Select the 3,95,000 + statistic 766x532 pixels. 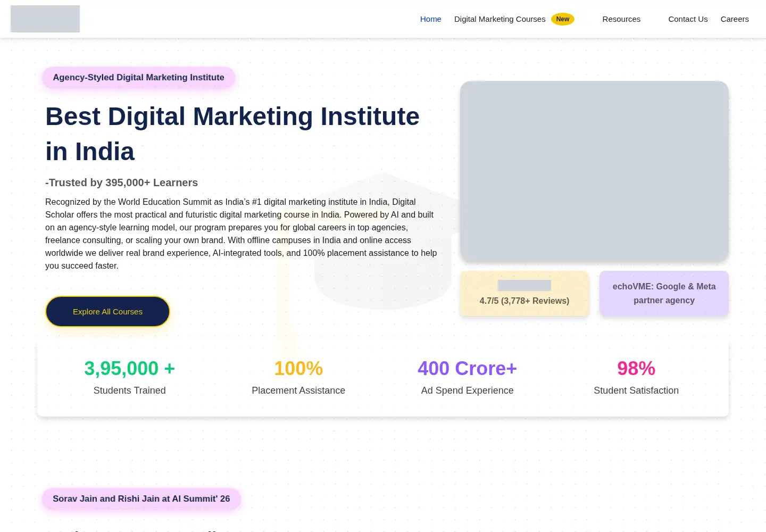point(129,369)
